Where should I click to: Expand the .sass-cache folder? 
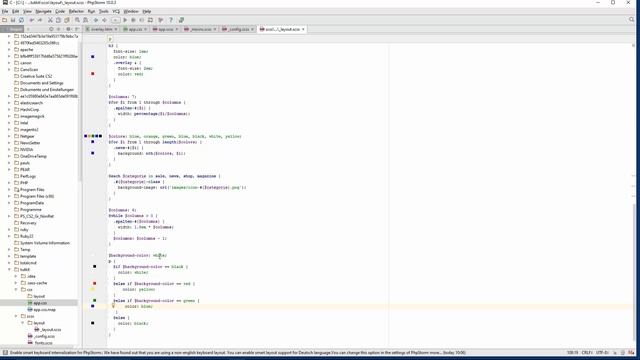coord(16,283)
